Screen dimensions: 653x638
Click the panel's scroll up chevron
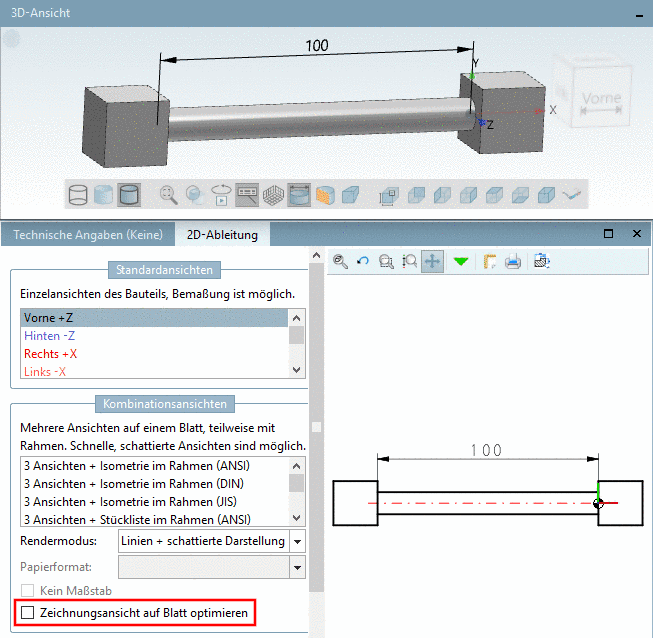317,255
